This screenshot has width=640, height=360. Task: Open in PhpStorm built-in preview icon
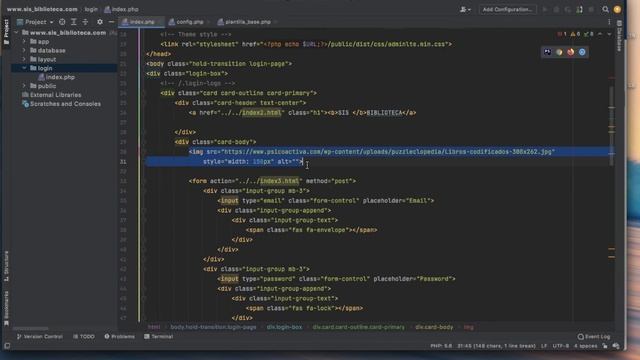pyautogui.click(x=547, y=52)
